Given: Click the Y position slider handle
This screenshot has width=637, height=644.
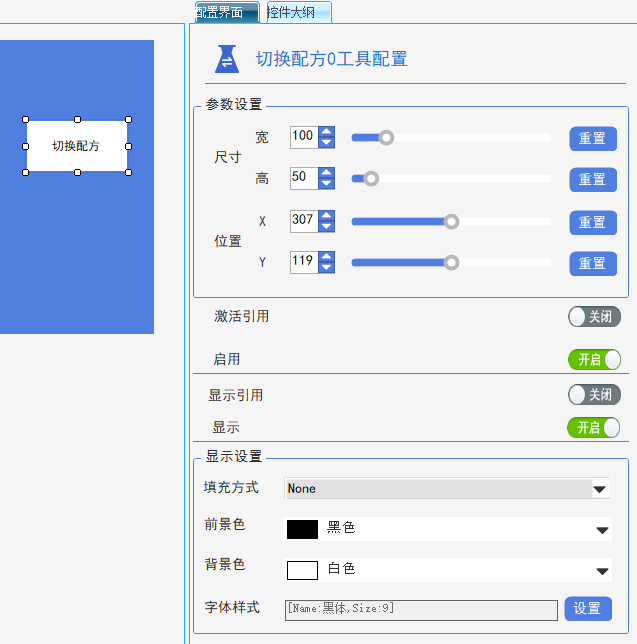Looking at the screenshot, I should tap(451, 262).
